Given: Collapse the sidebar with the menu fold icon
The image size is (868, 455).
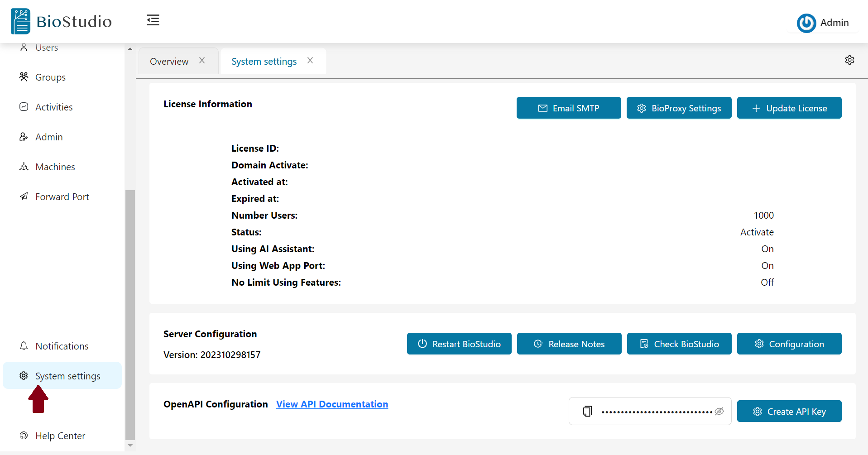Looking at the screenshot, I should click(153, 20).
